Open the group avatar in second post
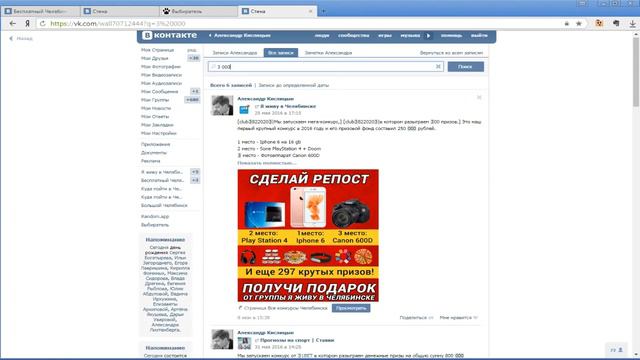The height and width of the screenshot is (360, 640). tap(244, 343)
